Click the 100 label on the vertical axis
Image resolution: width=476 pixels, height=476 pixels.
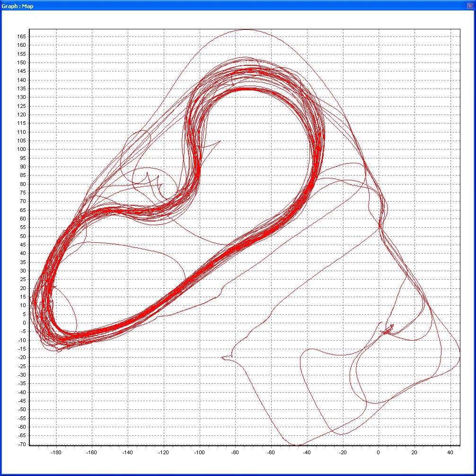click(x=22, y=150)
